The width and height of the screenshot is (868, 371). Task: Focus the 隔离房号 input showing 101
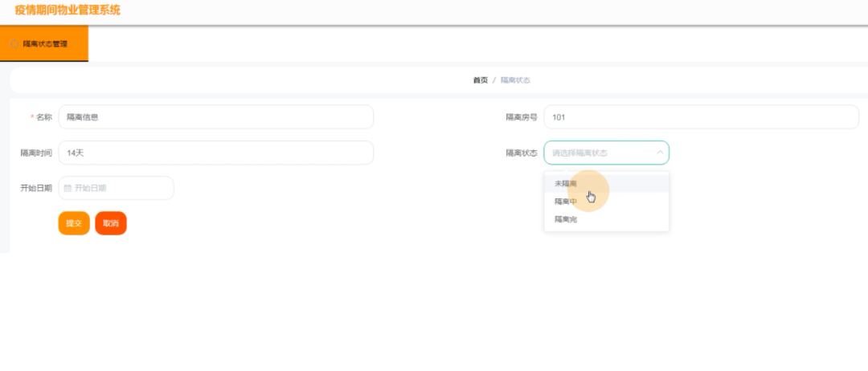(x=702, y=117)
